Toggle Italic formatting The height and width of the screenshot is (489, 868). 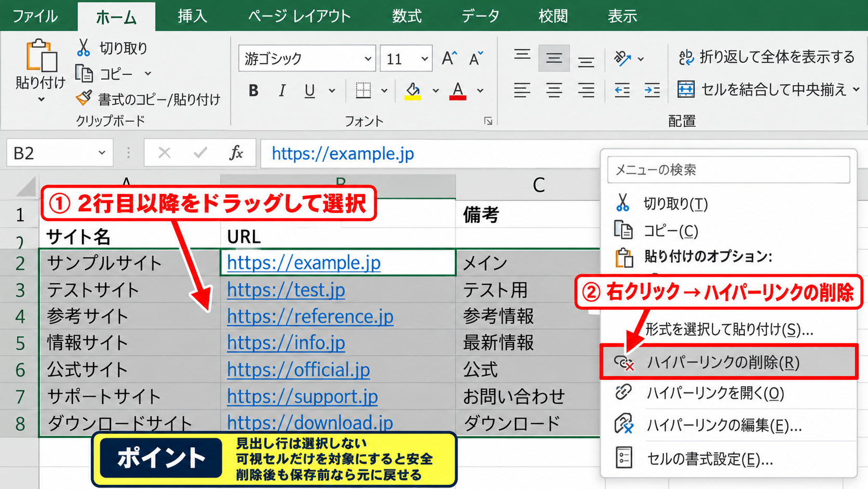point(282,90)
